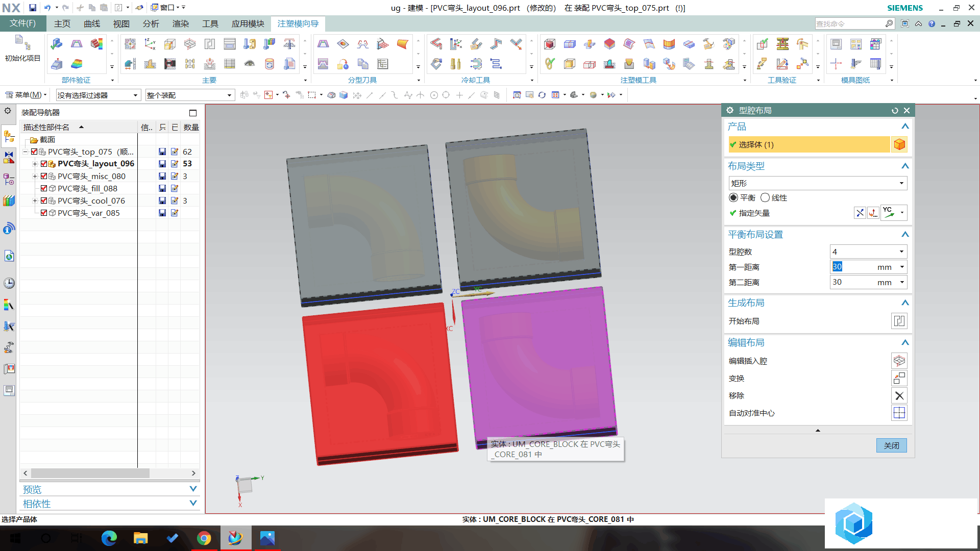Click the orange Select Body cube icon
The image size is (980, 551).
pyautogui.click(x=899, y=144)
